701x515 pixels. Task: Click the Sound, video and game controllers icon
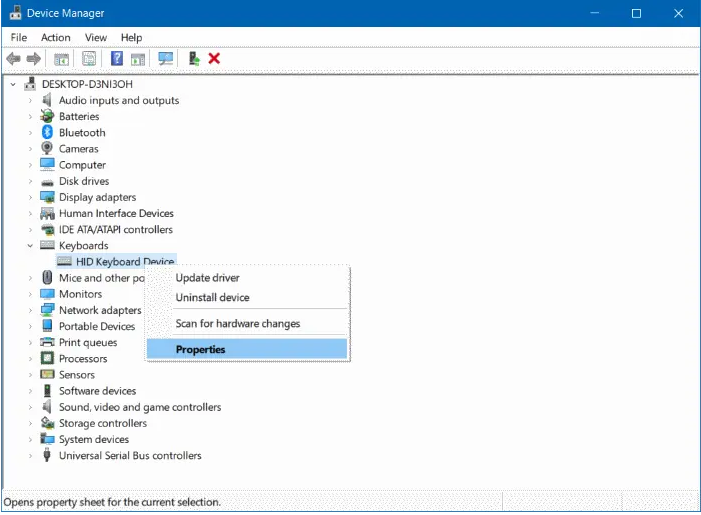point(46,407)
